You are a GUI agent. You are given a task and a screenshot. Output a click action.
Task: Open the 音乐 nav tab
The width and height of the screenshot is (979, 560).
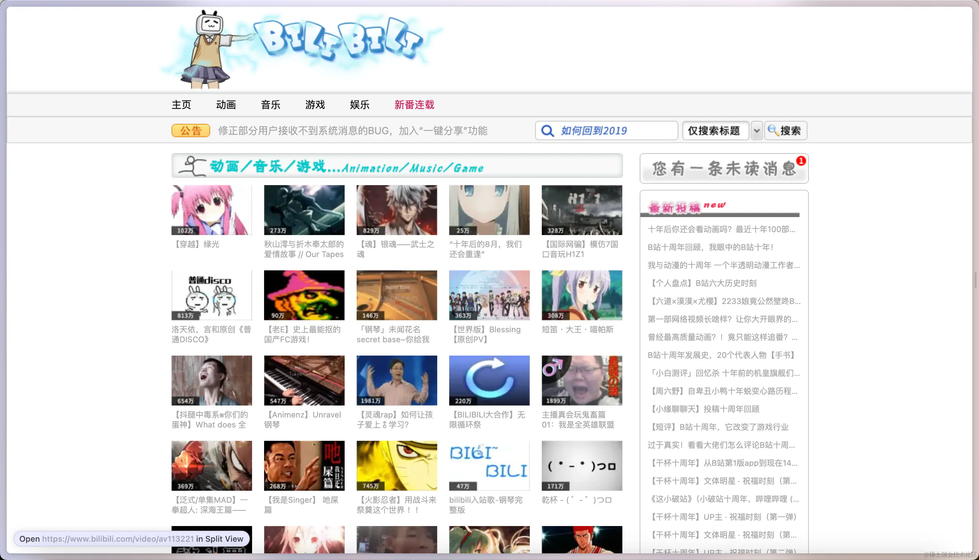click(270, 105)
